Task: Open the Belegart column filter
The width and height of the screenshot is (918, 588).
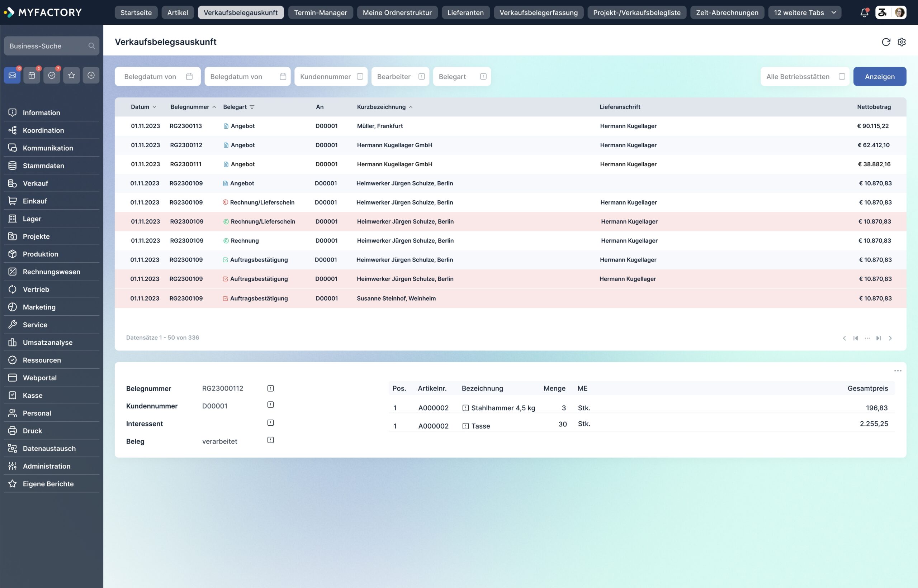Action: tap(252, 107)
